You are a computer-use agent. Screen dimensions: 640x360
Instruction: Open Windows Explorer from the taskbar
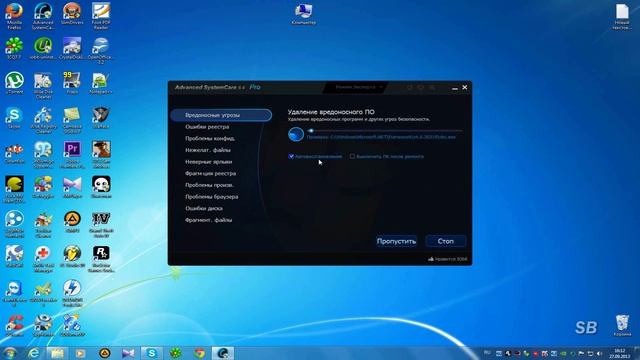(57, 353)
